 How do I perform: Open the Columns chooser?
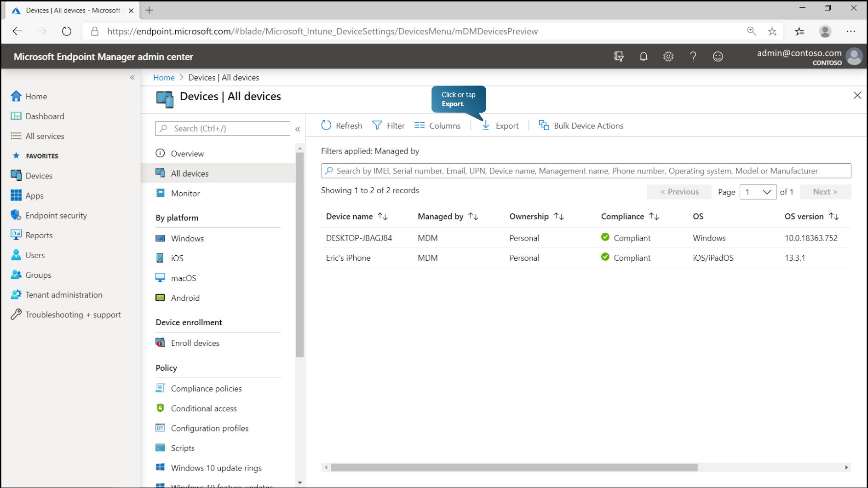[437, 126]
